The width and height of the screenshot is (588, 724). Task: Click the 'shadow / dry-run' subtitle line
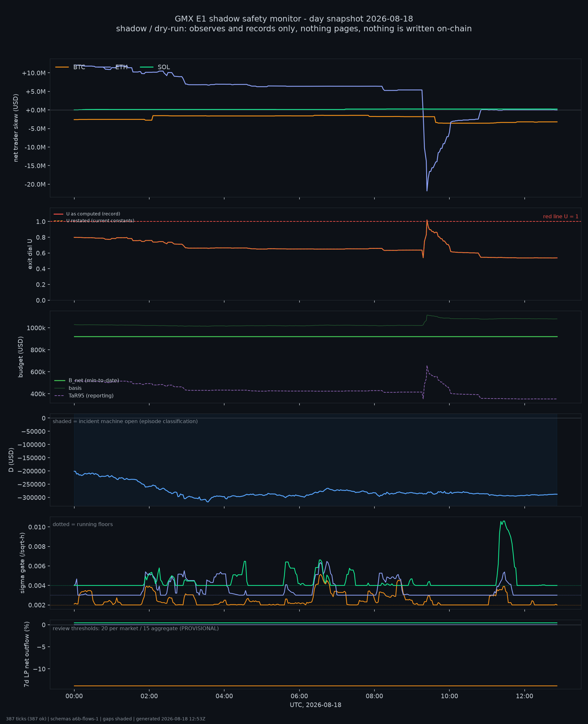(294, 28)
